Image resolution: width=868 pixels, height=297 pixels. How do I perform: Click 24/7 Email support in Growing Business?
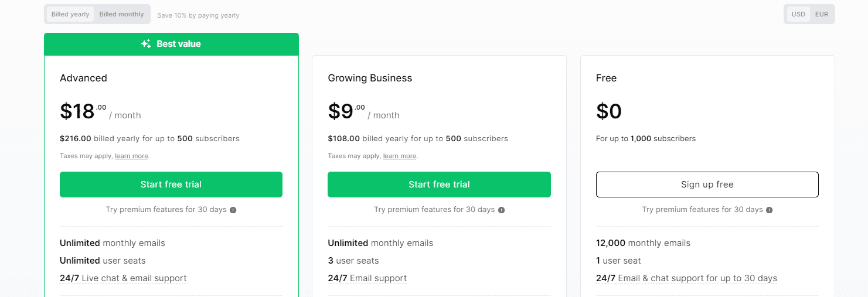coord(367,278)
